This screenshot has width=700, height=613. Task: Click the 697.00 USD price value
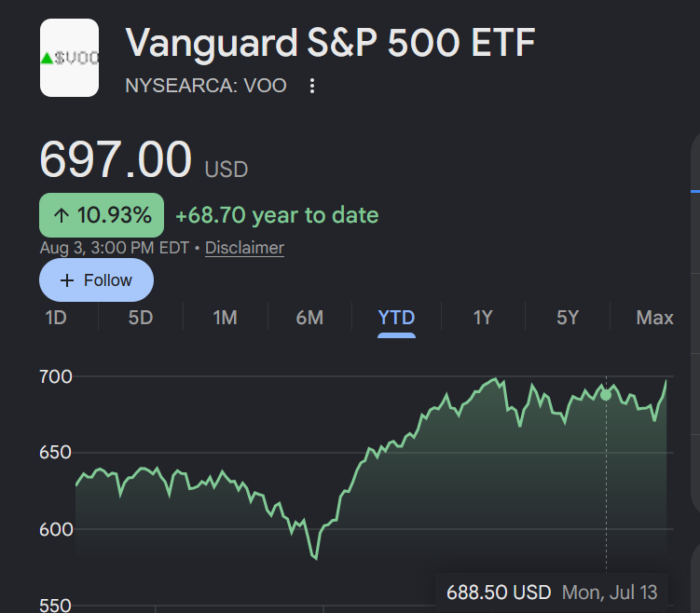(x=144, y=159)
